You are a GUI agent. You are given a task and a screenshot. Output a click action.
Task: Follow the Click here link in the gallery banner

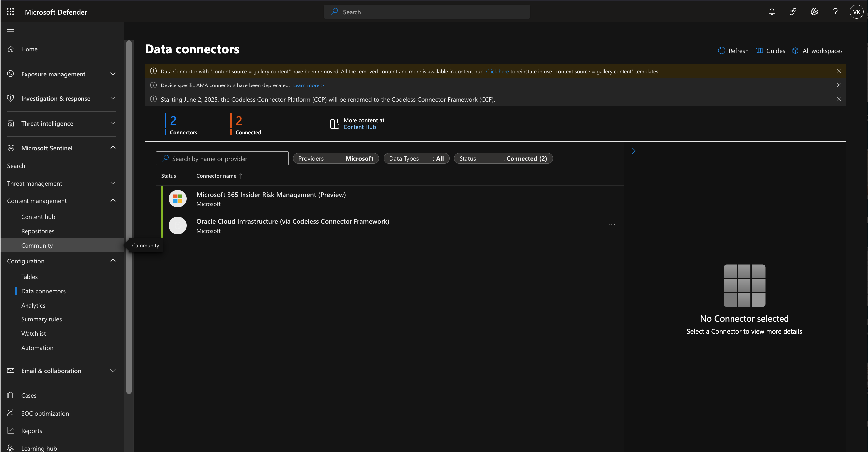point(497,71)
